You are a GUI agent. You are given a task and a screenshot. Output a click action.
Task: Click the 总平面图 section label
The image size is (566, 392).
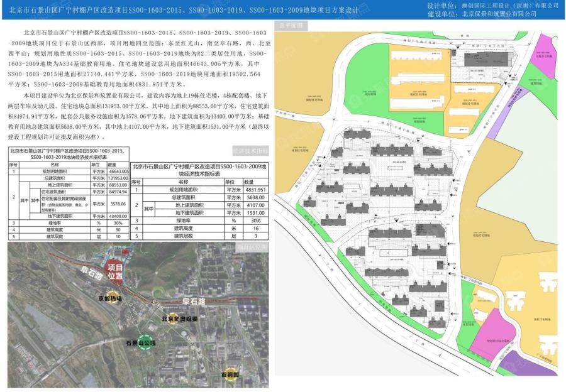pos(292,26)
